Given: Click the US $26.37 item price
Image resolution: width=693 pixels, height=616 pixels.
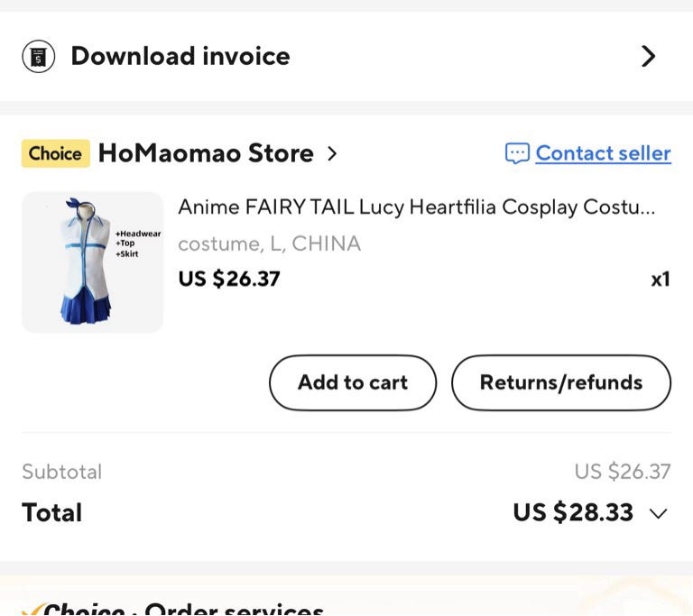Looking at the screenshot, I should click(229, 279).
